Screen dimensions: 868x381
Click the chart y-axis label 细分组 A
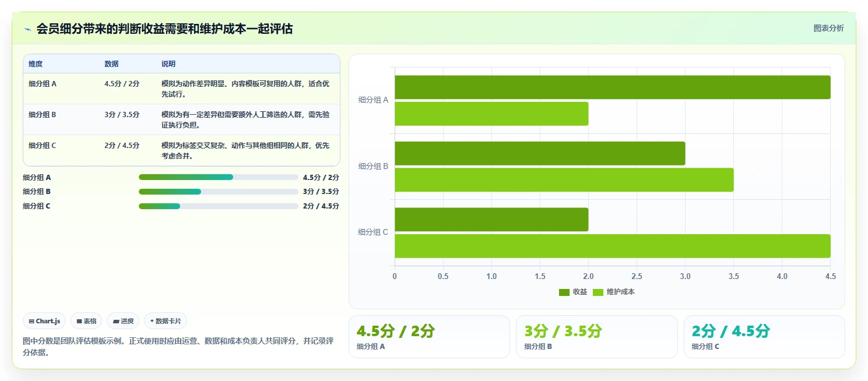(x=373, y=100)
